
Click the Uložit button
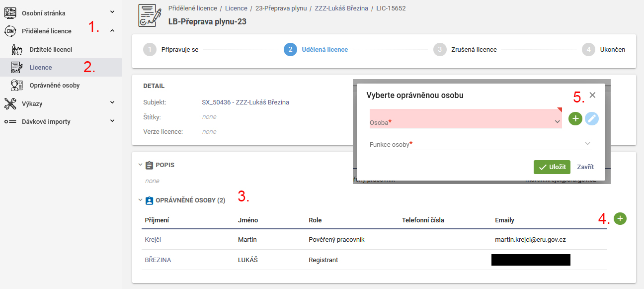point(552,167)
